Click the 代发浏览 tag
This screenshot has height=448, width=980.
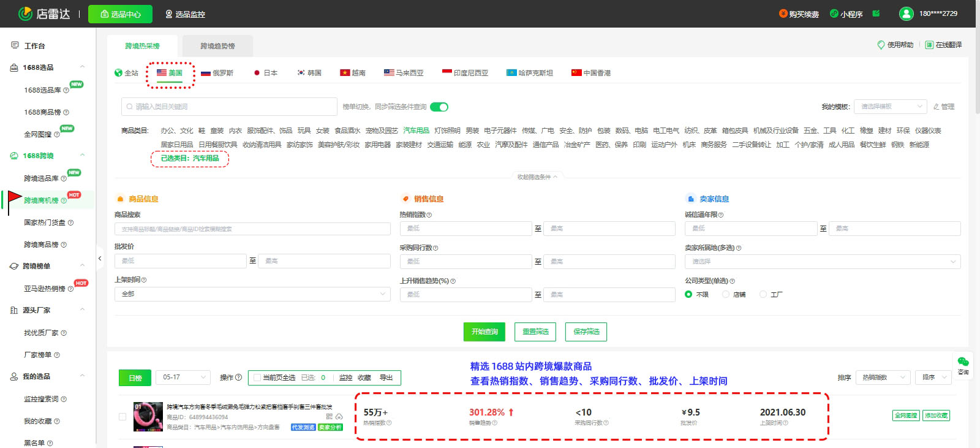303,427
